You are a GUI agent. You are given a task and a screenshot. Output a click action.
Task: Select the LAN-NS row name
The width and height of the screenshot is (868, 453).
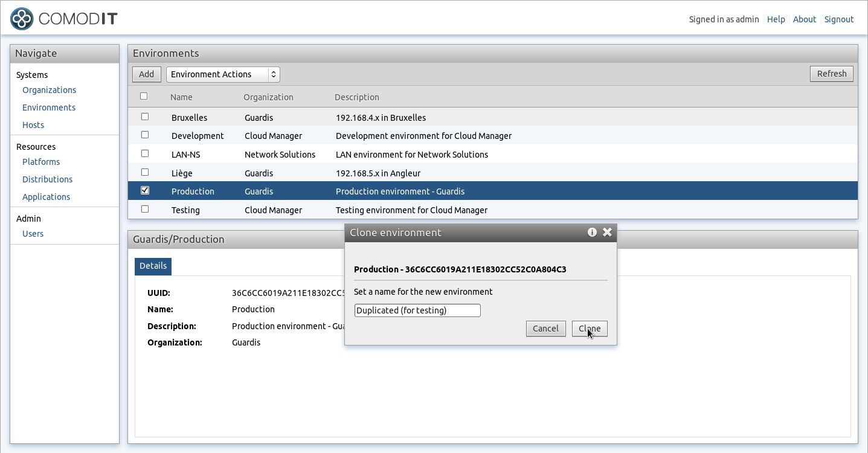click(x=185, y=155)
